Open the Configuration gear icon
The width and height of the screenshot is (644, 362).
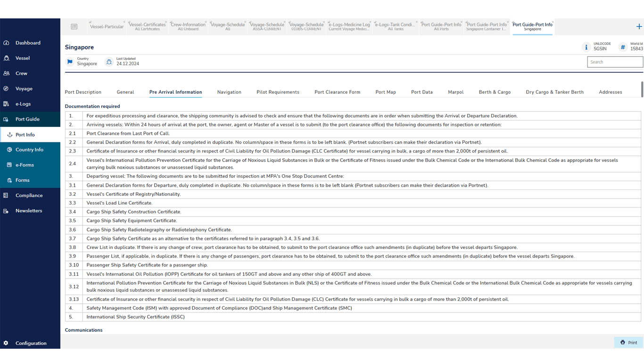[x=6, y=343]
